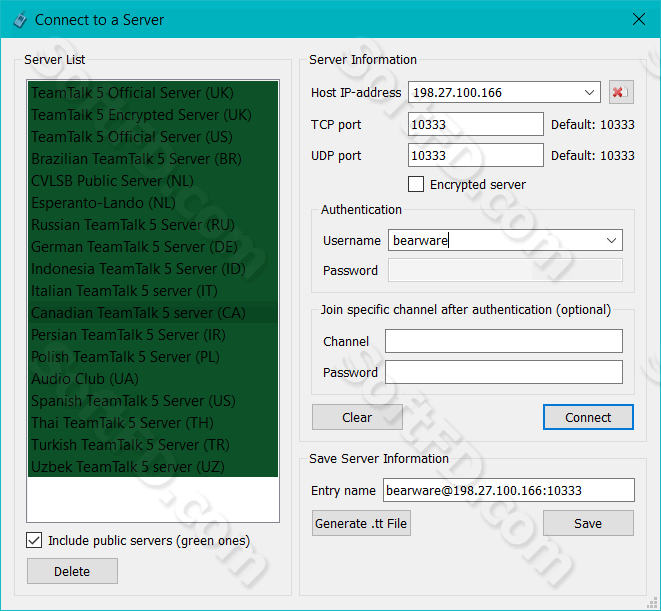Select Italian TeamTalk 5 server (IT)
The width and height of the screenshot is (661, 611).
pyautogui.click(x=153, y=291)
